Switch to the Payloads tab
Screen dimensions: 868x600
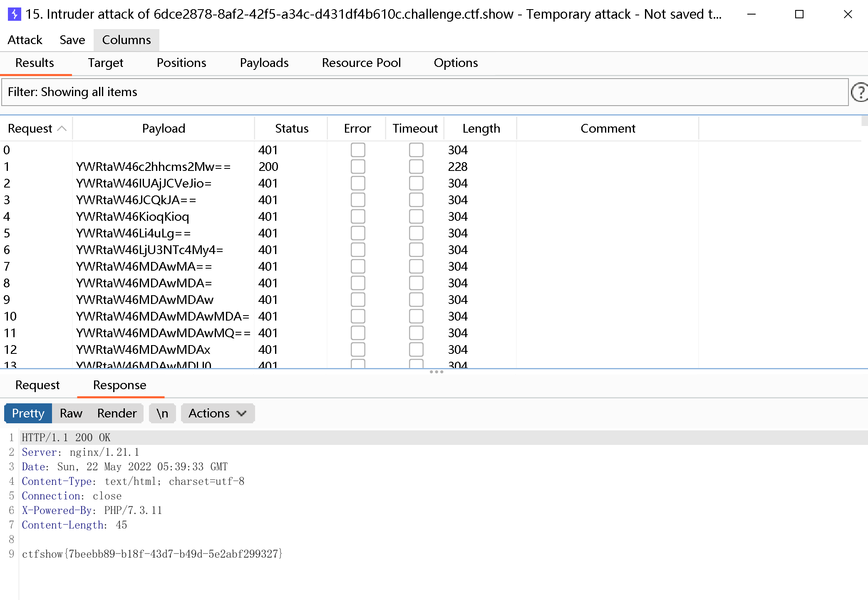pyautogui.click(x=264, y=63)
